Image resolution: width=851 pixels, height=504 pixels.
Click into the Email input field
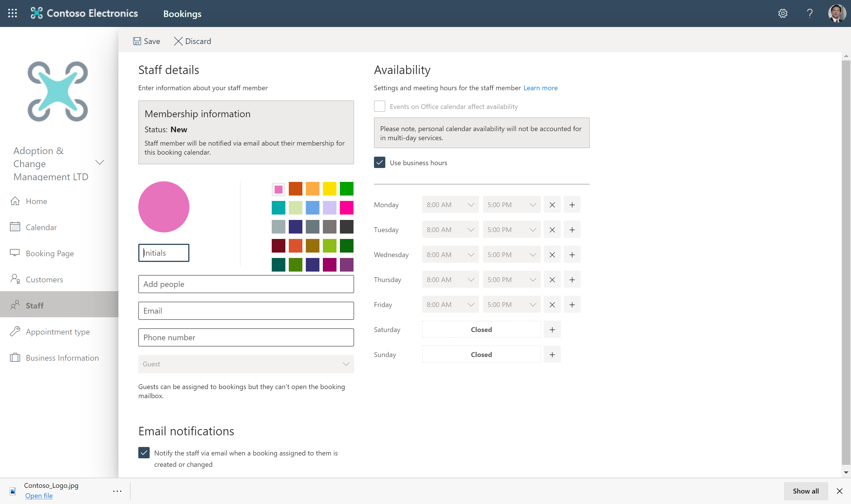point(246,311)
